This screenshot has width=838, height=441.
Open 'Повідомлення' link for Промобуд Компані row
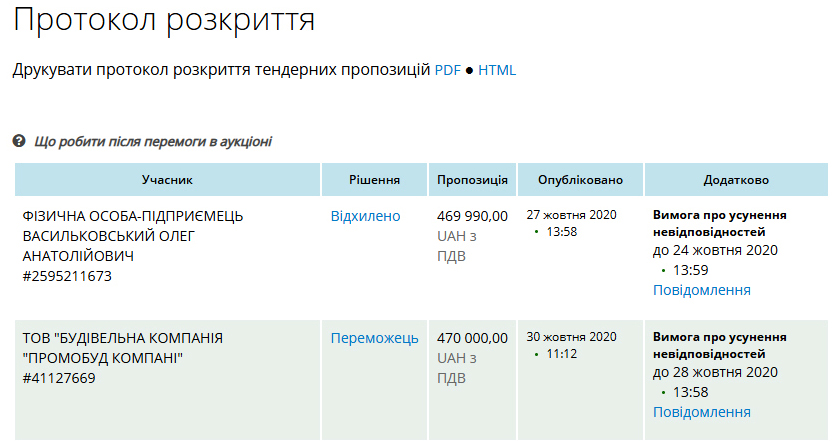pyautogui.click(x=701, y=412)
